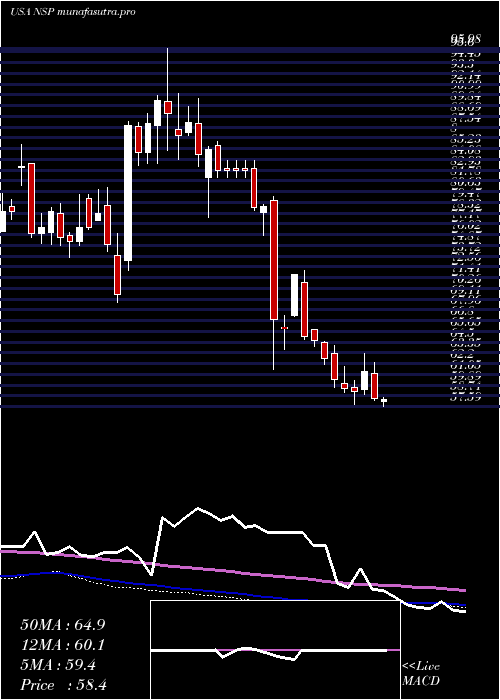Click the '5MA : 59.4' reading
Image resolution: width=500 pixels, height=700 pixels.
[58, 665]
